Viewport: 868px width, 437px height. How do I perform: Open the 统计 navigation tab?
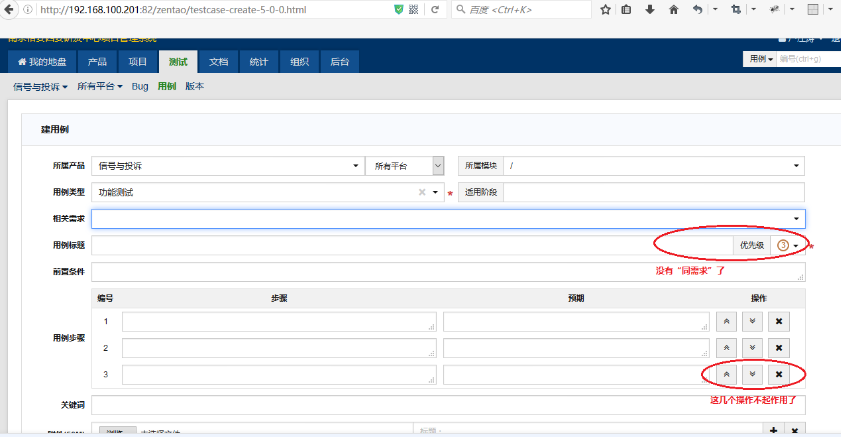(258, 62)
